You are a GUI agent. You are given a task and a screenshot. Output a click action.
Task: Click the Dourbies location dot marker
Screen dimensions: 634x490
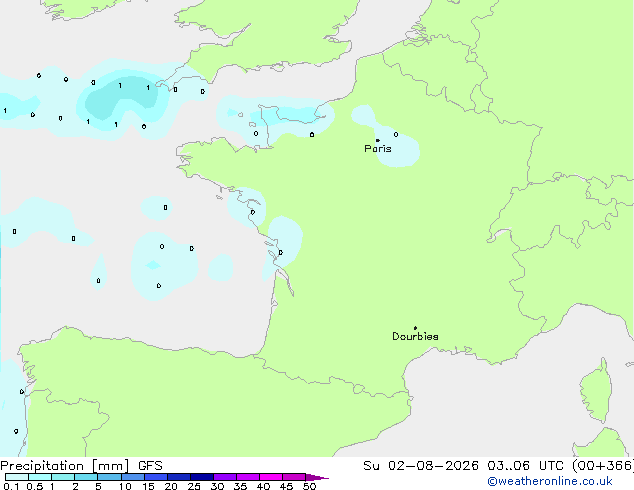pos(415,328)
